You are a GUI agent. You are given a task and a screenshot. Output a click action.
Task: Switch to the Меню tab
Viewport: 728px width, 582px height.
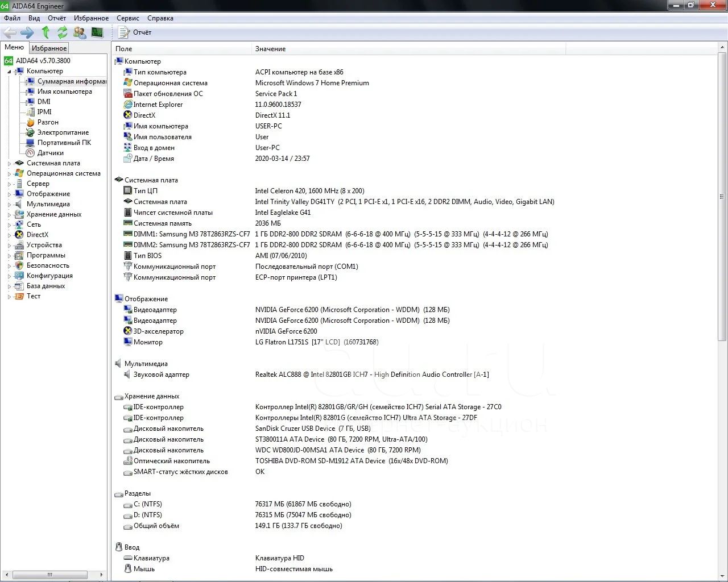[x=14, y=48]
